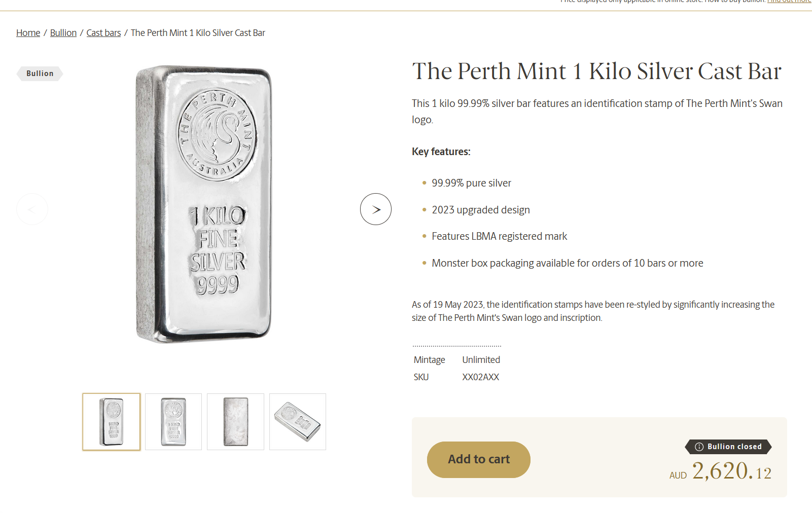Select the first front-view bar thumbnail
812x513 pixels.
[112, 422]
